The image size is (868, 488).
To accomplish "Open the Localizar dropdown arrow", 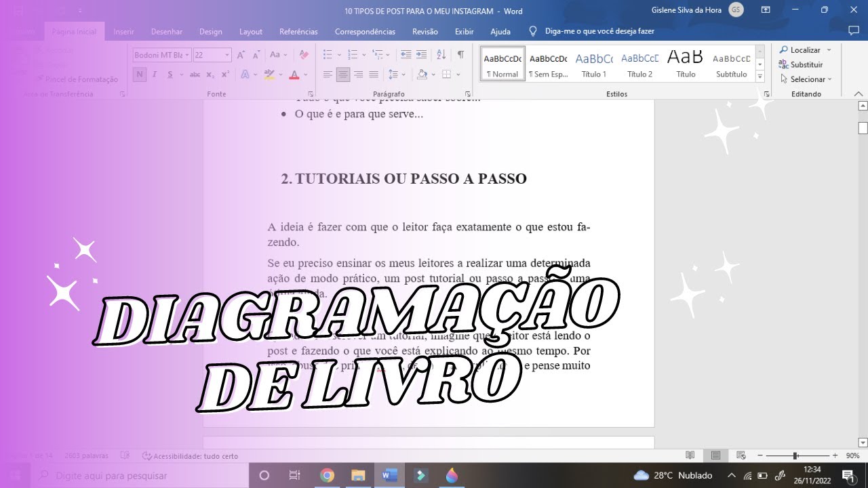I will [829, 50].
